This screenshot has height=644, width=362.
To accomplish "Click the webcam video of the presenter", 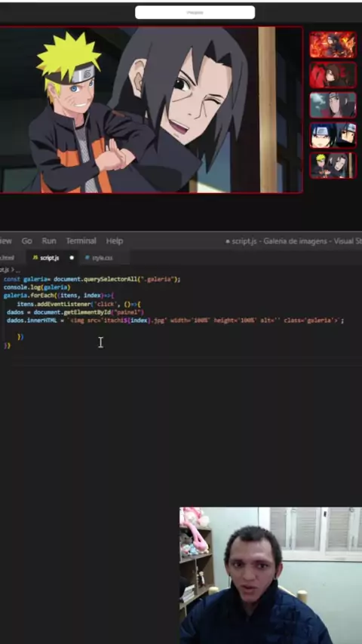I will tap(271, 575).
